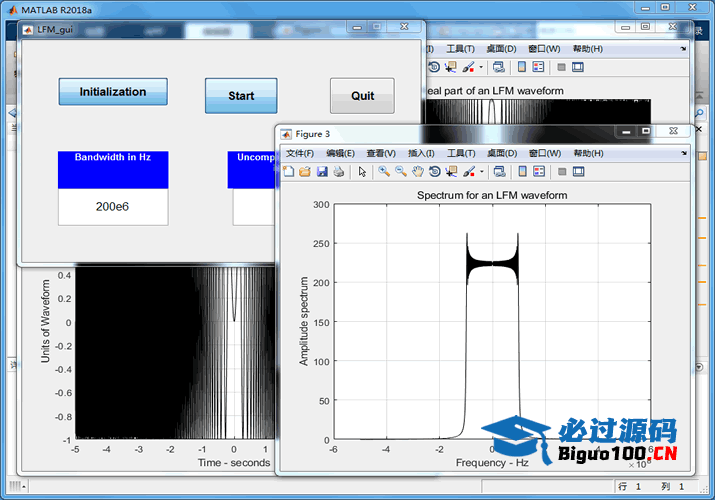The image size is (715, 500).
Task: Click Figure 3 dock arrow at menu bar end
Action: pos(684,153)
